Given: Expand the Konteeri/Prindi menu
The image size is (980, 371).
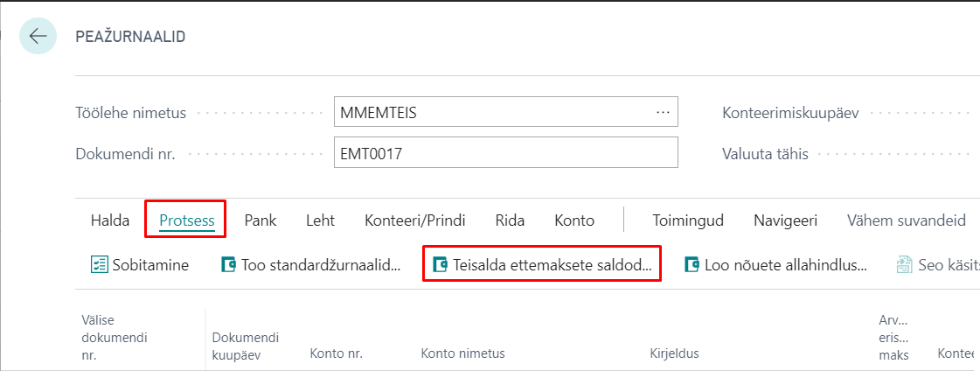Looking at the screenshot, I should point(414,220).
